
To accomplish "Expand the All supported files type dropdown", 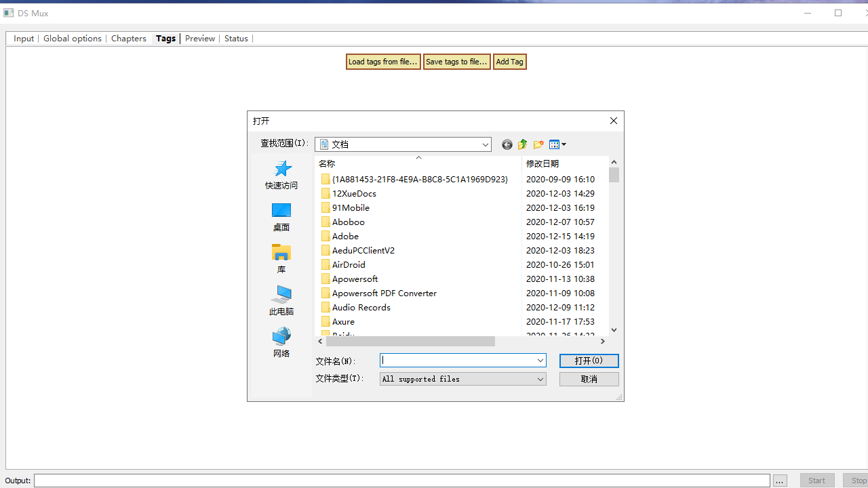I will 540,379.
